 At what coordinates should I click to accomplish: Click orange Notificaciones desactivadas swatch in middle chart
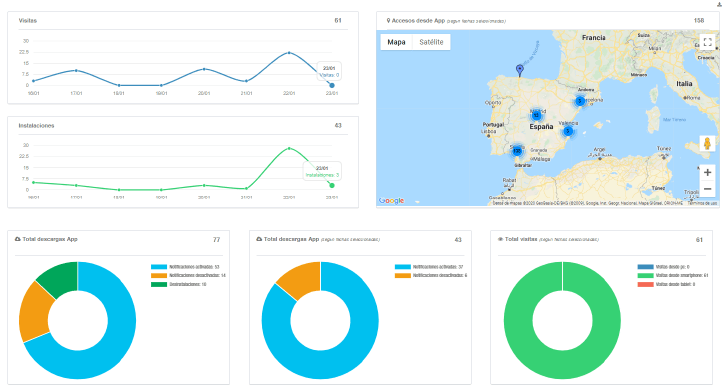pos(403,275)
